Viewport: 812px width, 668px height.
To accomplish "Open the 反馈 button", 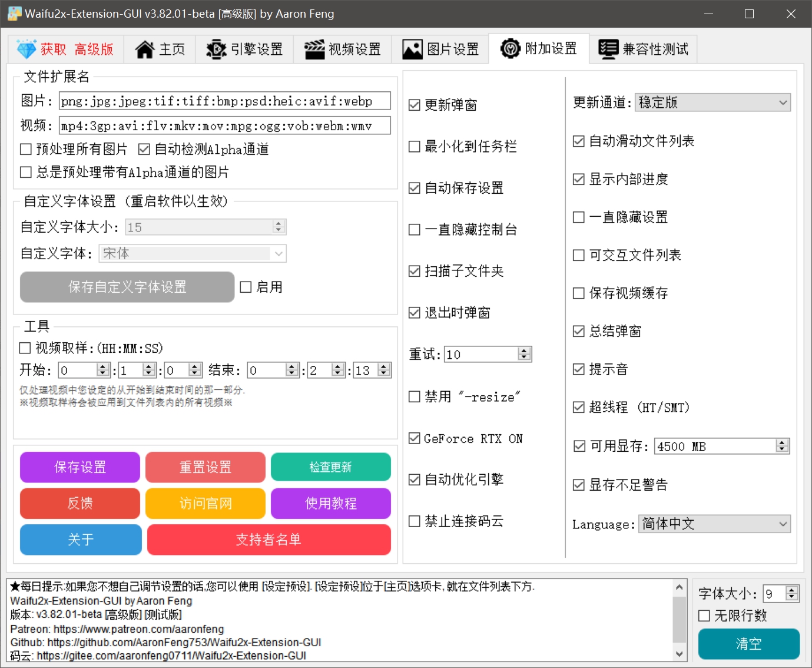I will tap(80, 504).
